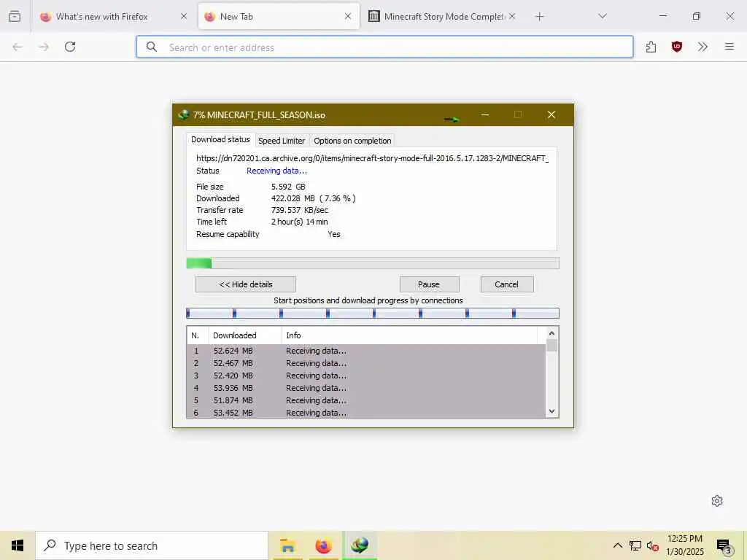Close the New Tab tab
747x560 pixels.
pyautogui.click(x=348, y=16)
